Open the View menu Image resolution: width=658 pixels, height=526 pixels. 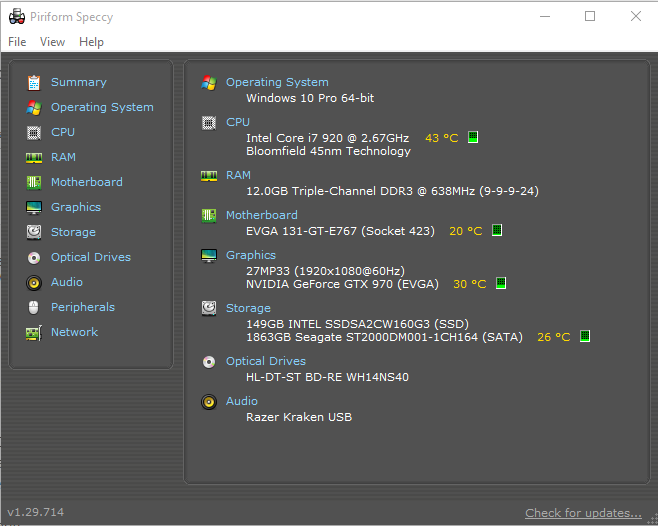click(52, 42)
